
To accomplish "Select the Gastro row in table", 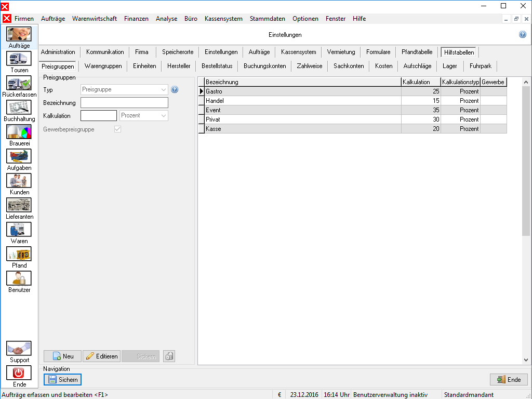I will [353, 91].
